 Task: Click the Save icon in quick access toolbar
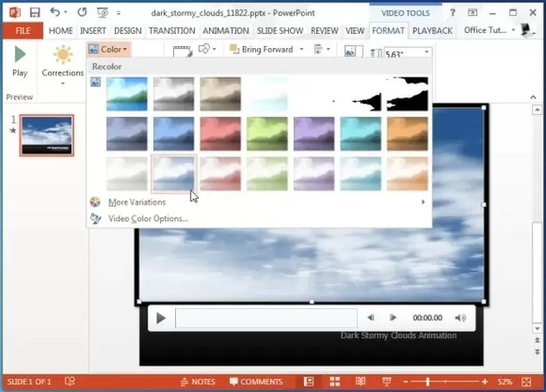34,12
